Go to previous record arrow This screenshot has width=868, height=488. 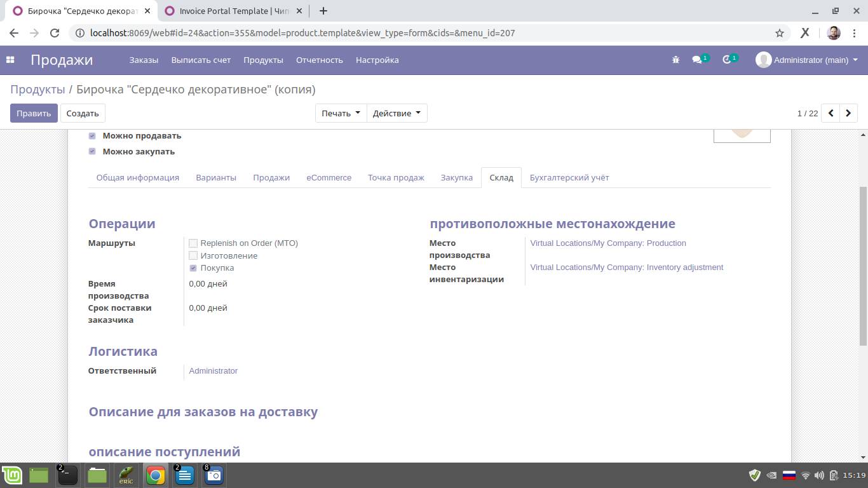831,113
